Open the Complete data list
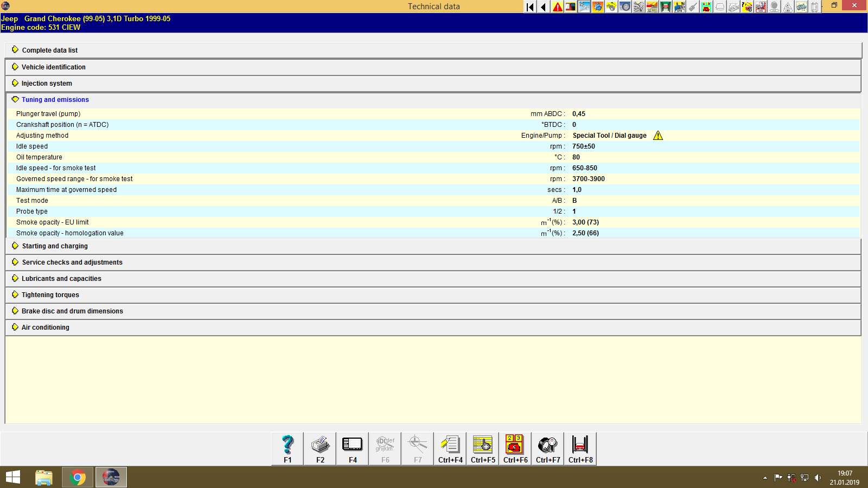868x488 pixels. (x=49, y=50)
